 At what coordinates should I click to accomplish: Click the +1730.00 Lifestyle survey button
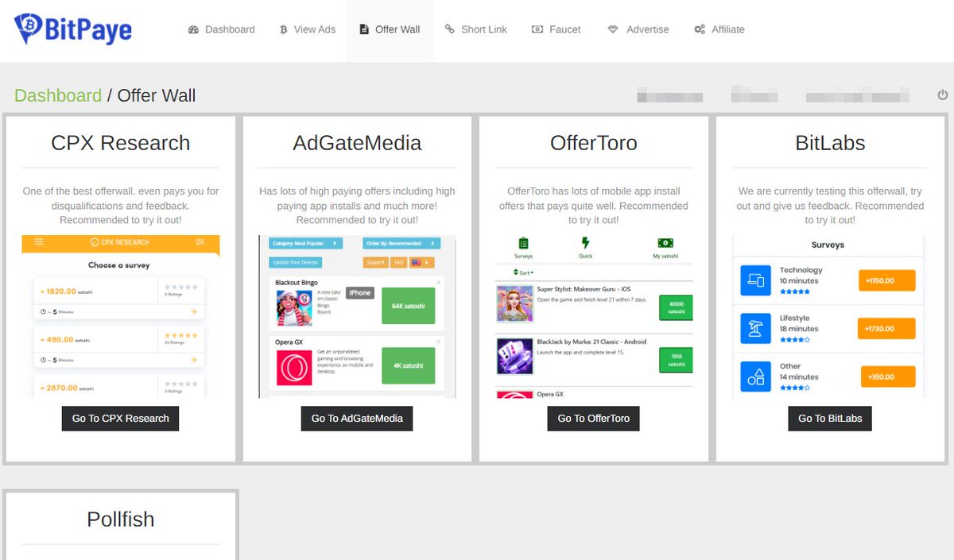(886, 328)
